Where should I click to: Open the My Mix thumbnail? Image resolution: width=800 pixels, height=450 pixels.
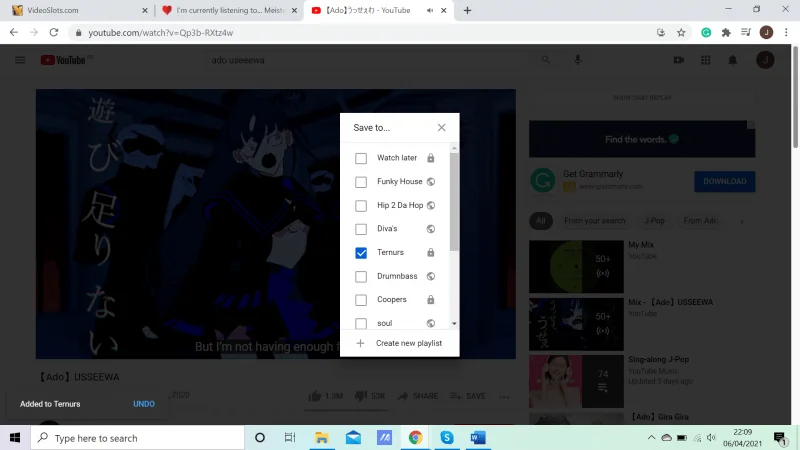(x=576, y=267)
